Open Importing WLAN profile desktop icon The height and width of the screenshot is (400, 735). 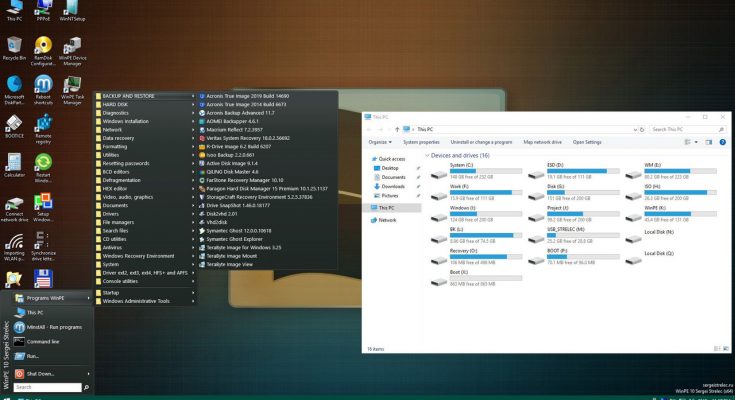coord(14,248)
